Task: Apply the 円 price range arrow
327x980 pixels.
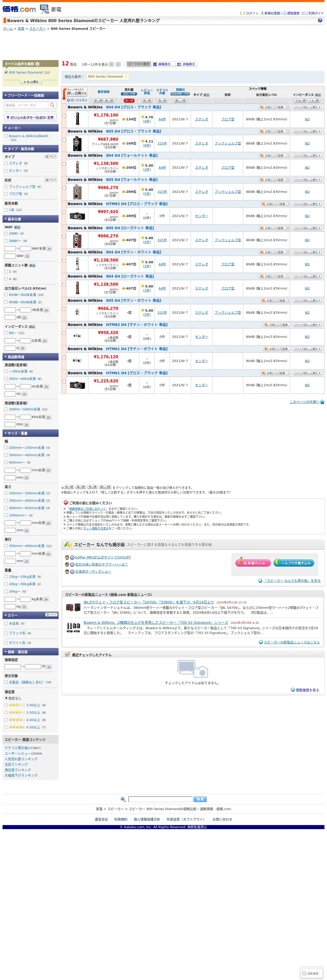Action: pyautogui.click(x=49, y=667)
